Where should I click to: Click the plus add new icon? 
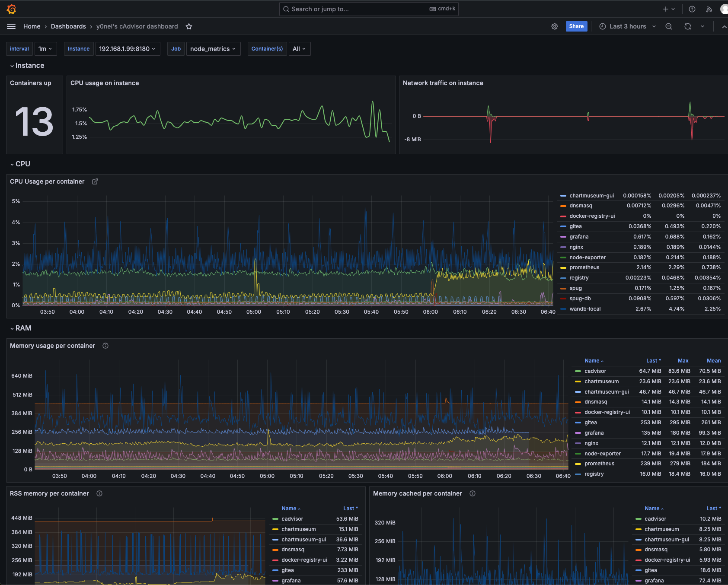(x=666, y=9)
